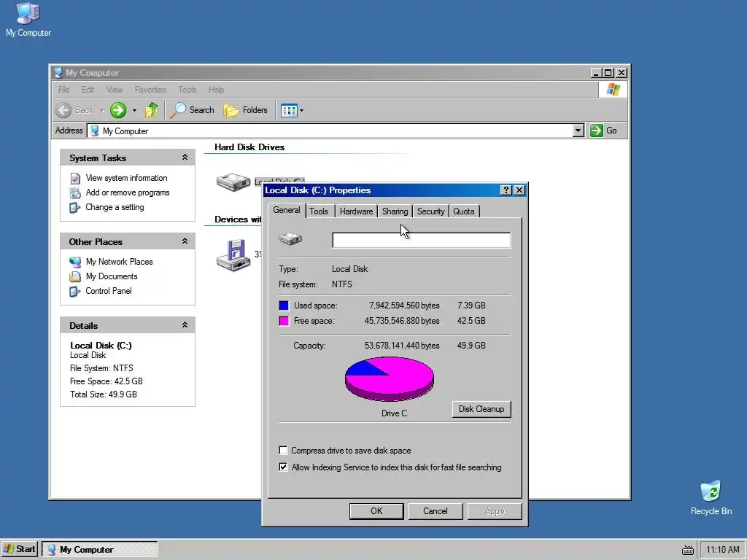Viewport: 747px width, 560px height.
Task: Open Add or remove programs
Action: click(127, 192)
